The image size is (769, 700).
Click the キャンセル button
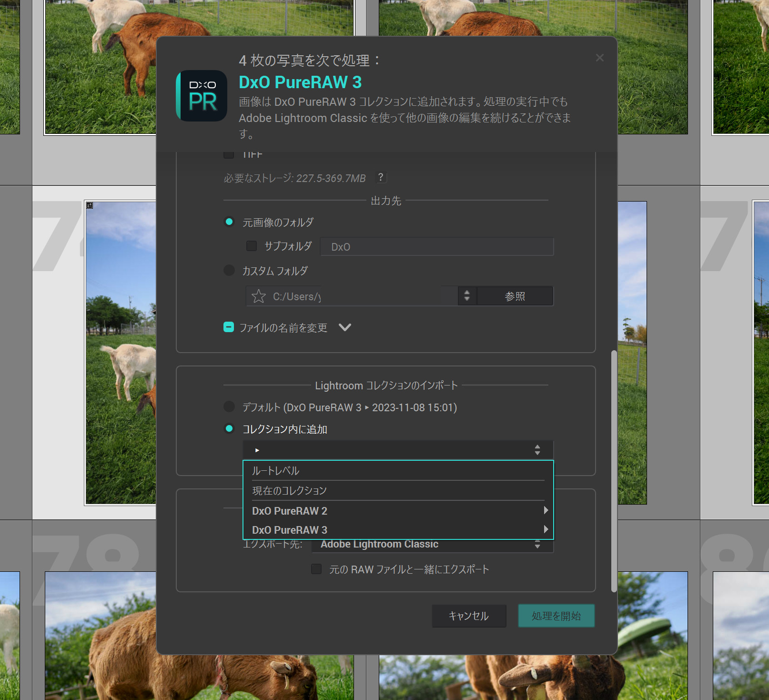(x=469, y=616)
